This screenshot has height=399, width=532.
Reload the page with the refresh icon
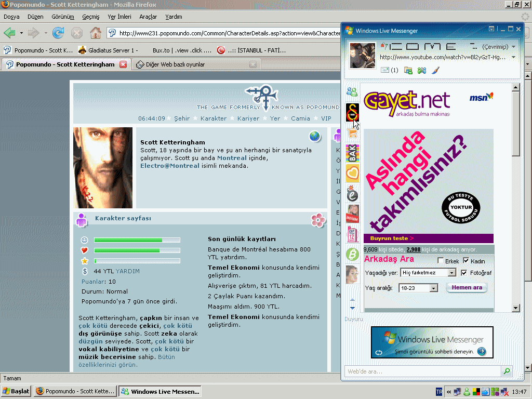click(58, 33)
